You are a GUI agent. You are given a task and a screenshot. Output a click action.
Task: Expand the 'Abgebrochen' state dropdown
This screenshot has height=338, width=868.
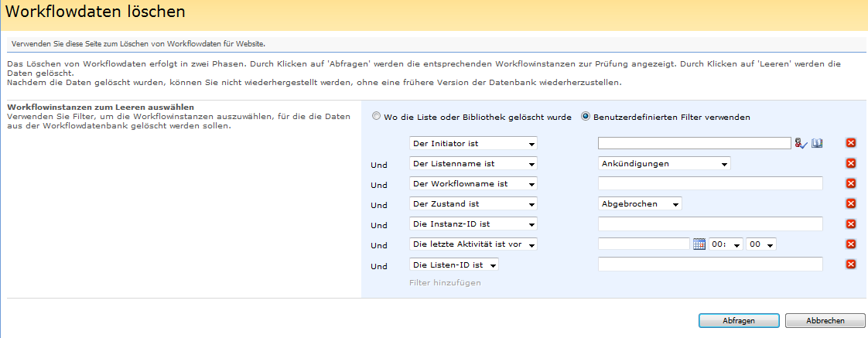[x=641, y=203]
